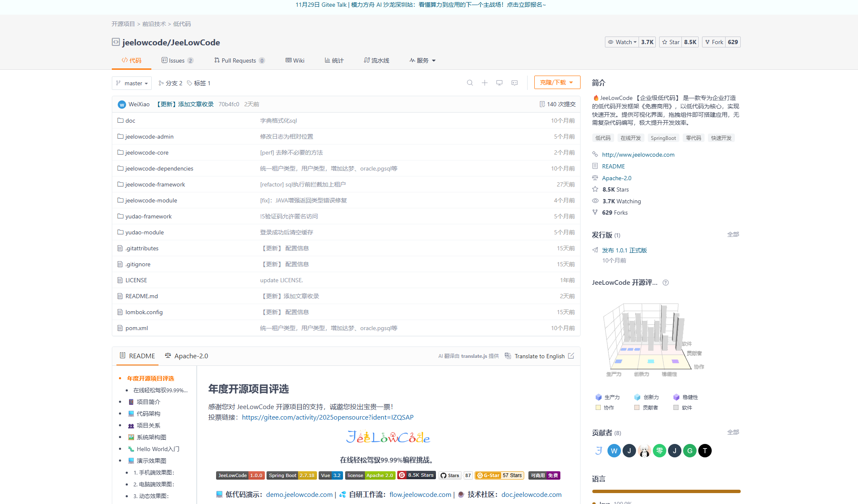Open repository file search with magnifier icon
The width and height of the screenshot is (858, 504).
click(470, 82)
